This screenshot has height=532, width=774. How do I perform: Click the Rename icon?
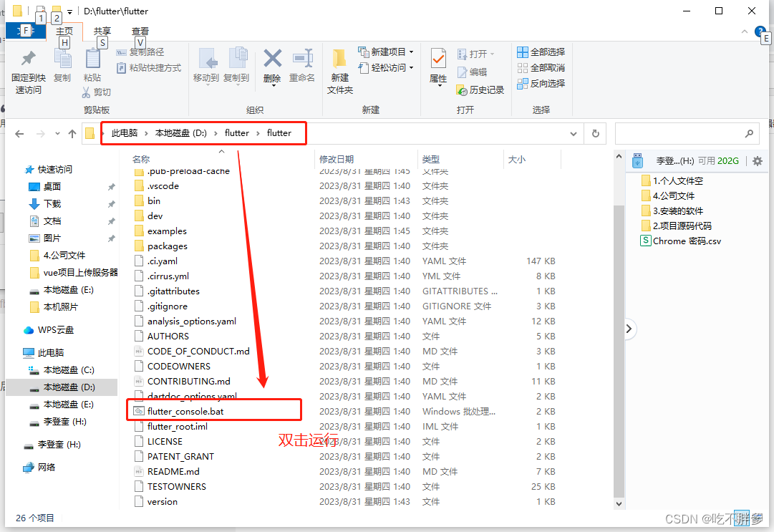coord(302,59)
